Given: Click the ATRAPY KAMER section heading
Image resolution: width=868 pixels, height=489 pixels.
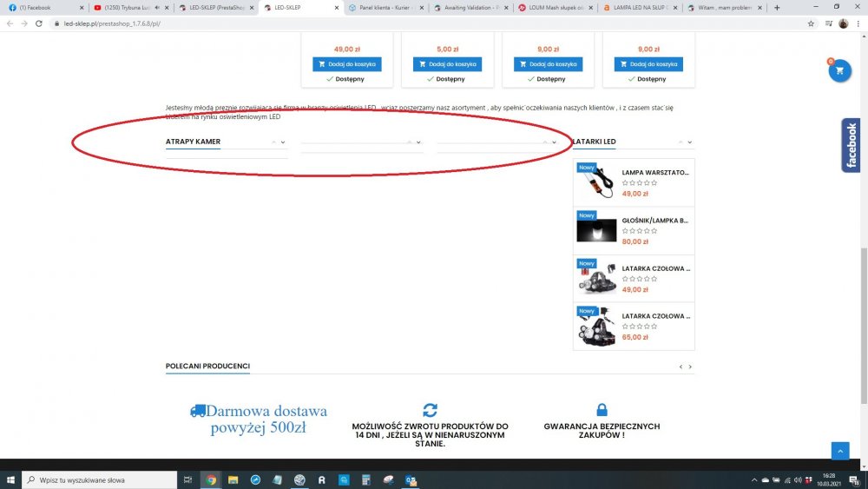Looking at the screenshot, I should (x=194, y=142).
